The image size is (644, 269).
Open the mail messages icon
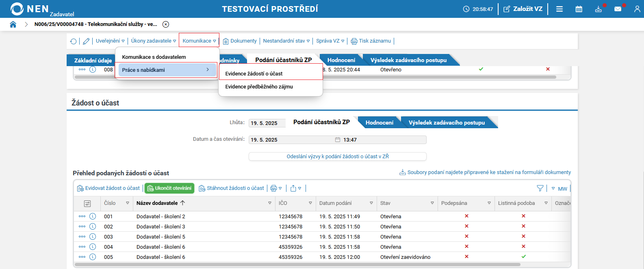[x=618, y=9]
